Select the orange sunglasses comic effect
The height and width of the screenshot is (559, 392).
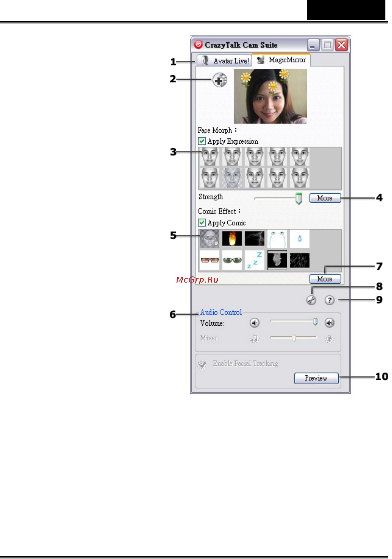click(209, 260)
